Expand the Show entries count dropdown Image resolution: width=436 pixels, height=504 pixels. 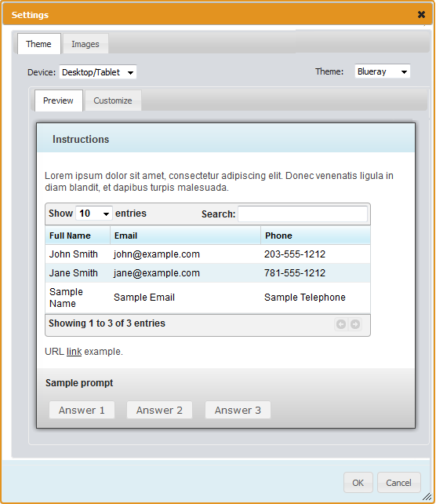[x=94, y=214]
